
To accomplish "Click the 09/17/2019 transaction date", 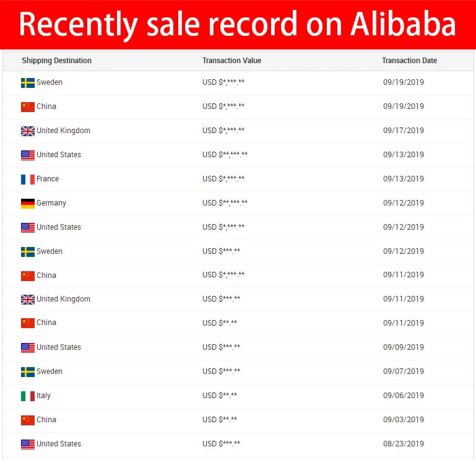I will [403, 131].
